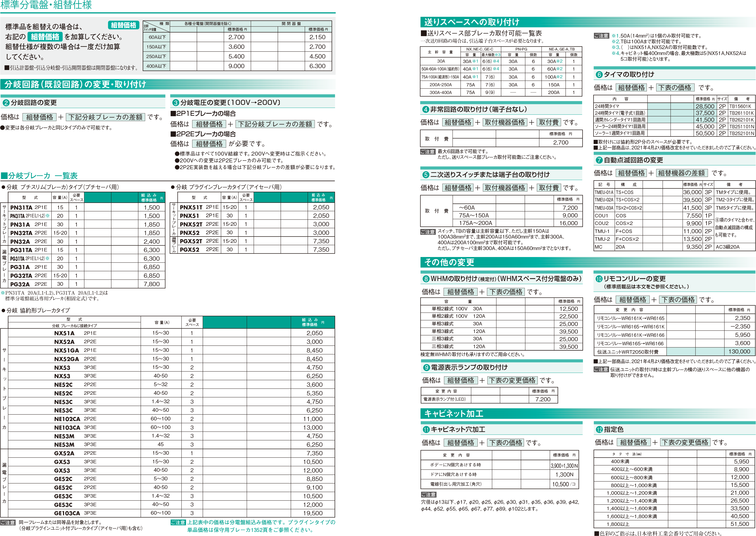Image resolution: width=756 pixels, height=536 pixels.
Task: Click the circled 6 before タイマの取り付け
Action: coord(599,75)
